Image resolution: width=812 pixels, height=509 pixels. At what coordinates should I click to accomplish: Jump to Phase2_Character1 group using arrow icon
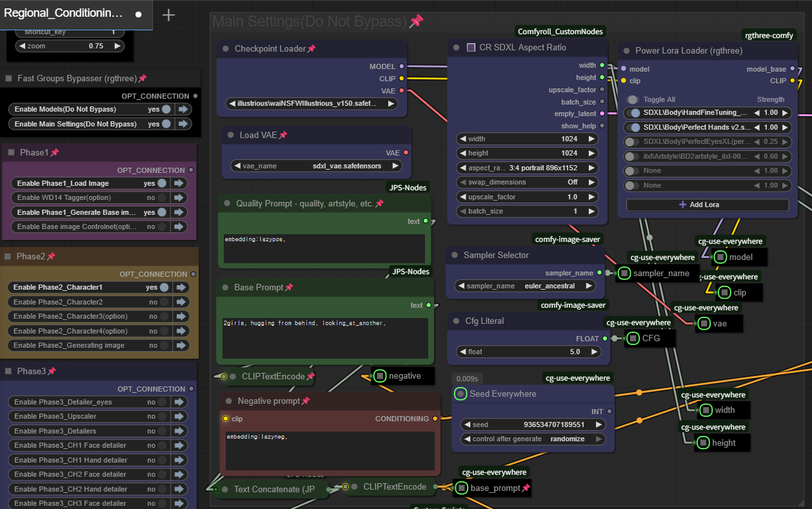pyautogui.click(x=183, y=287)
